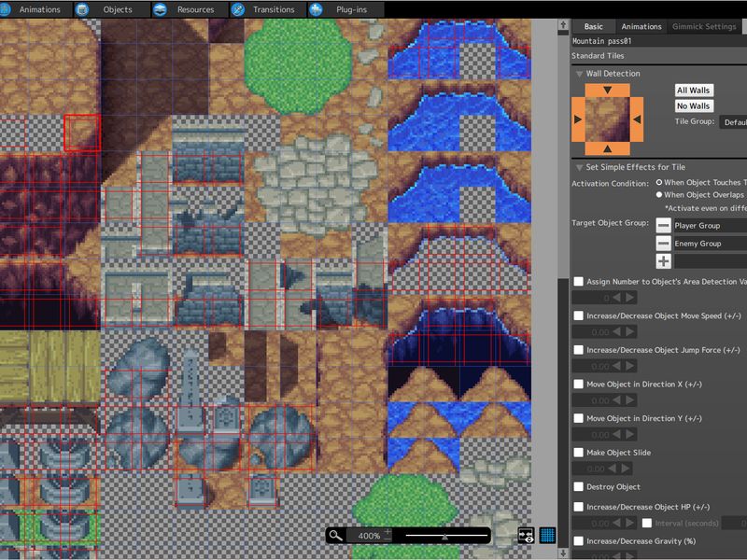
Task: Toggle the right wall arrow
Action: (x=637, y=119)
